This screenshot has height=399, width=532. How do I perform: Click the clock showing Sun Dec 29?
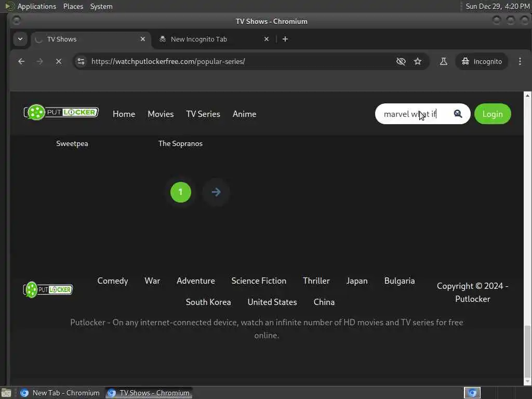point(497,6)
